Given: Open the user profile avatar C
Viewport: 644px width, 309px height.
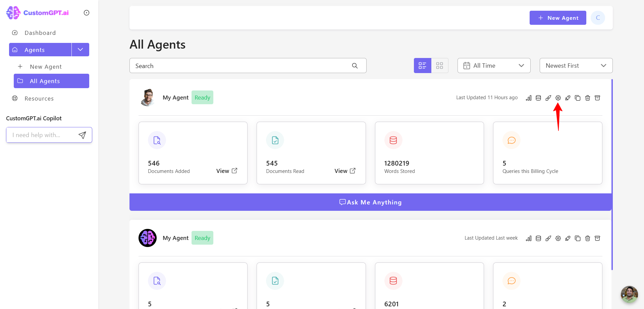Looking at the screenshot, I should tap(598, 18).
